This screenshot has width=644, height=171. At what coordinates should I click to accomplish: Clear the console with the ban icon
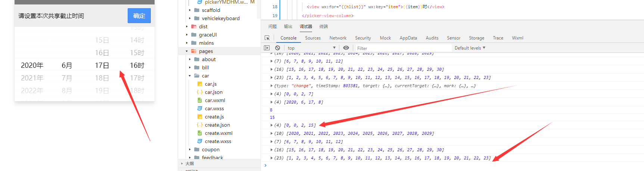(277, 48)
